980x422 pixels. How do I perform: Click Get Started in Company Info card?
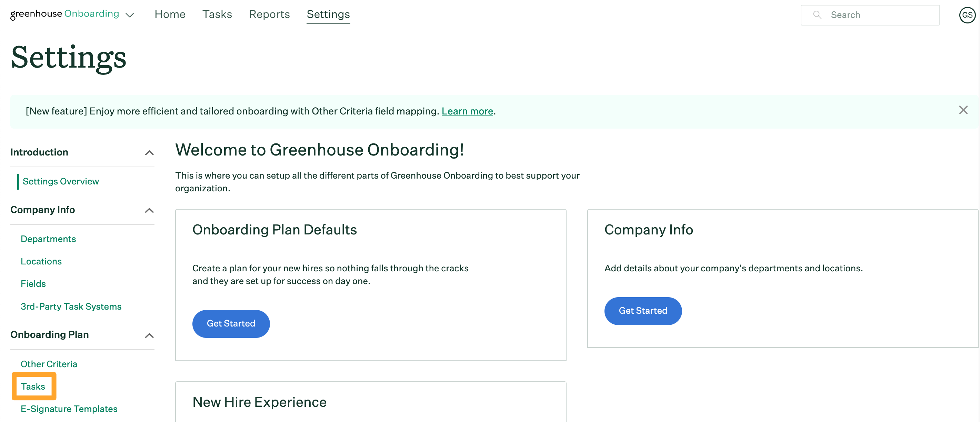[643, 311]
